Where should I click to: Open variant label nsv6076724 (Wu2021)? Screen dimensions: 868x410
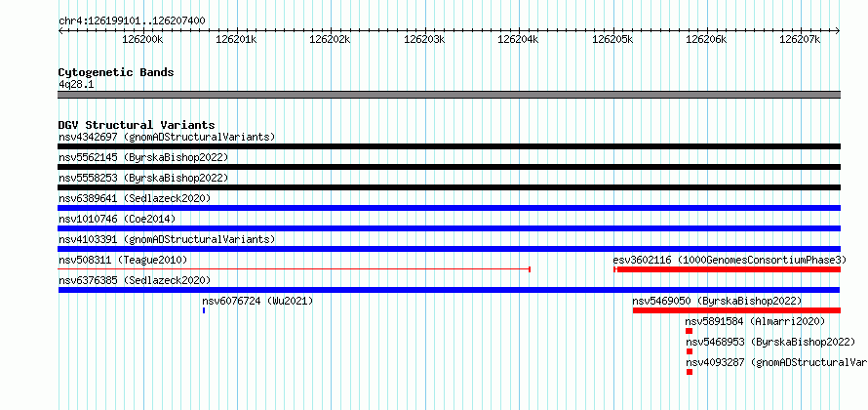click(257, 301)
